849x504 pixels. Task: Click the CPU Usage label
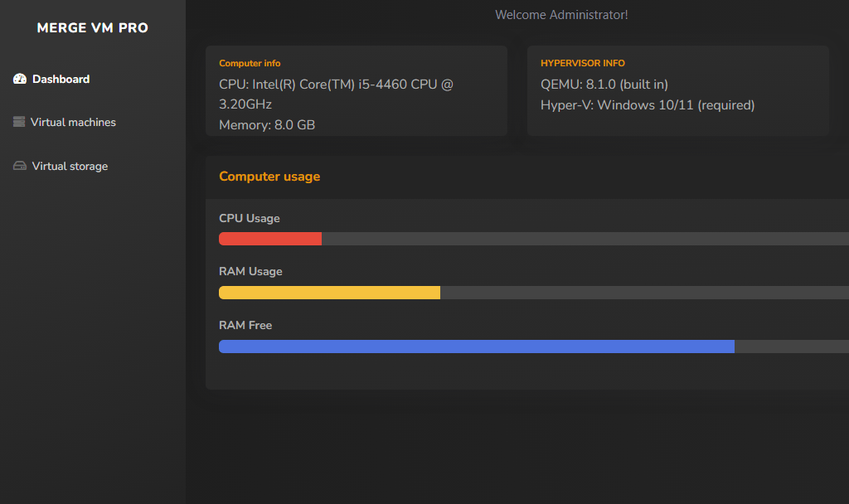[250, 219]
